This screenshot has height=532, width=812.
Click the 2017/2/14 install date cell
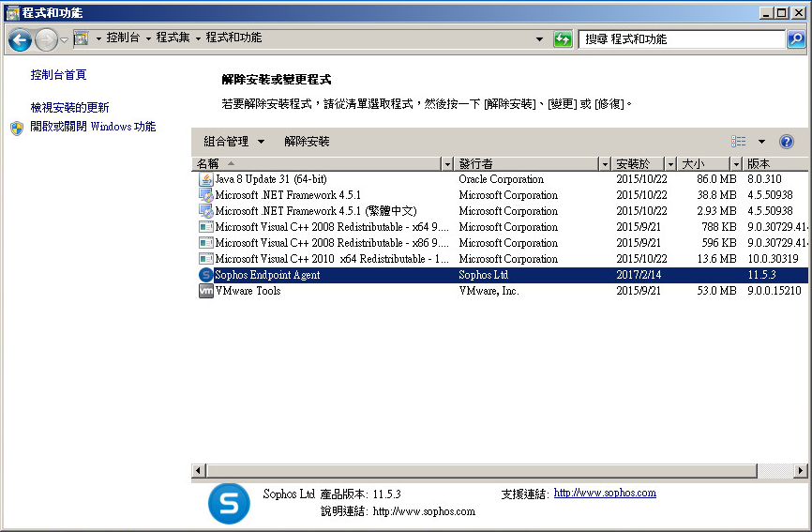(x=639, y=275)
